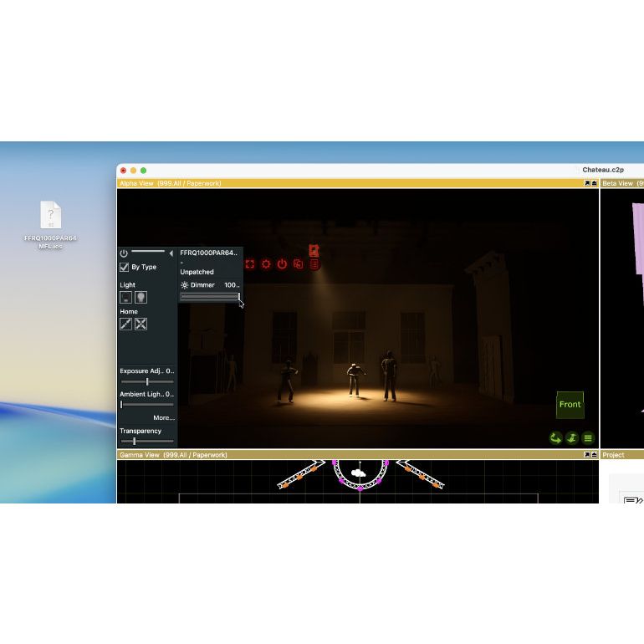Click the red power icon above stage
The width and height of the screenshot is (644, 644).
click(x=282, y=264)
